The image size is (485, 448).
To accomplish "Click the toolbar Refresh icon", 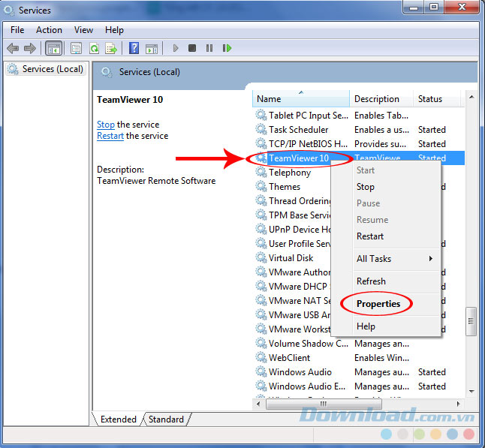I will pyautogui.click(x=94, y=48).
